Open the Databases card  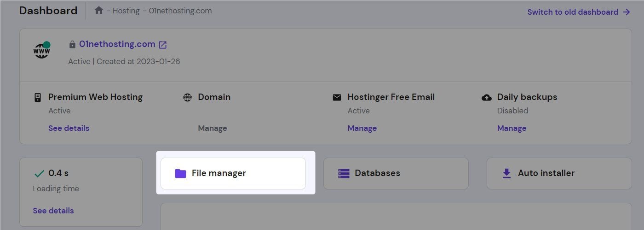(396, 173)
